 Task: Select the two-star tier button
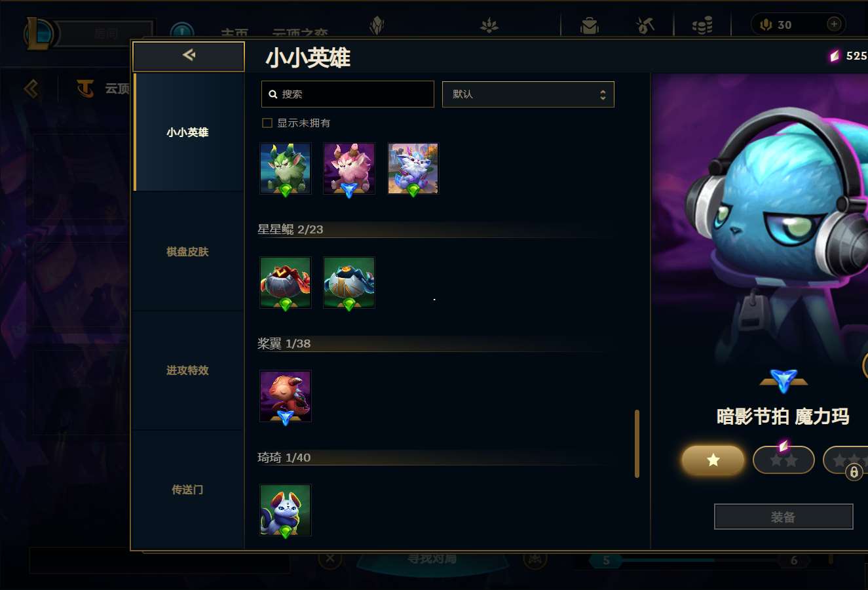coord(783,460)
